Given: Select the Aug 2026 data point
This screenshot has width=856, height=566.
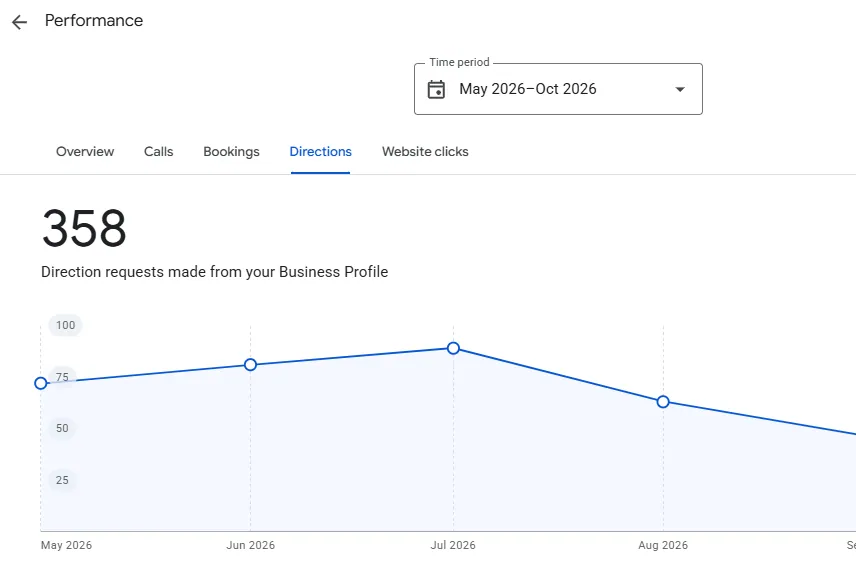Looking at the screenshot, I should coord(663,402).
